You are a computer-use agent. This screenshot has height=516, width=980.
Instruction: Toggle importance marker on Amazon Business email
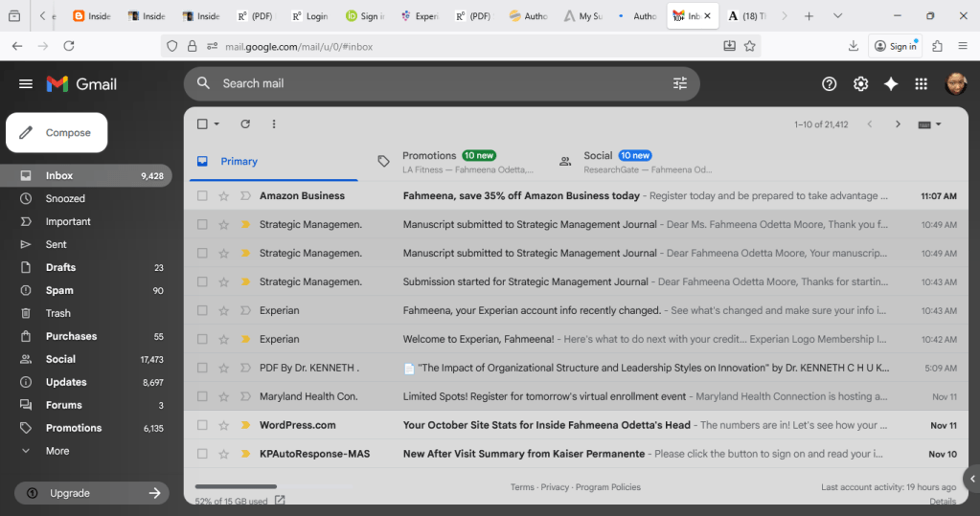coord(245,195)
